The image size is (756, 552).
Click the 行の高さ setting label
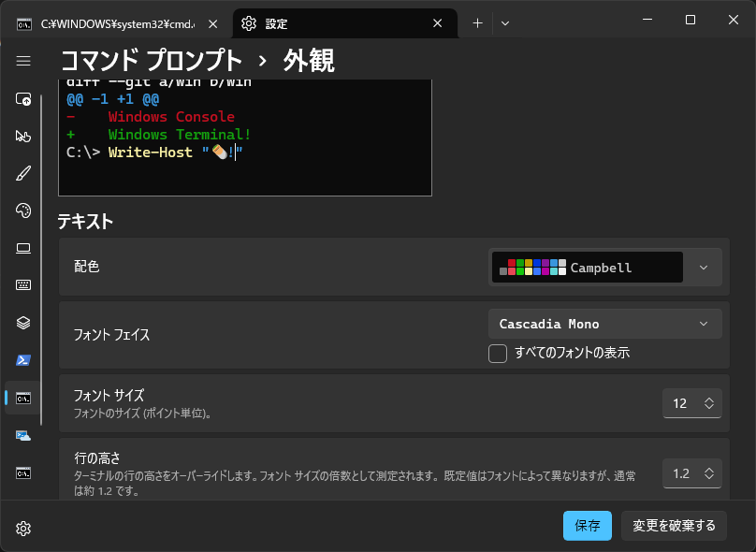coord(97,457)
